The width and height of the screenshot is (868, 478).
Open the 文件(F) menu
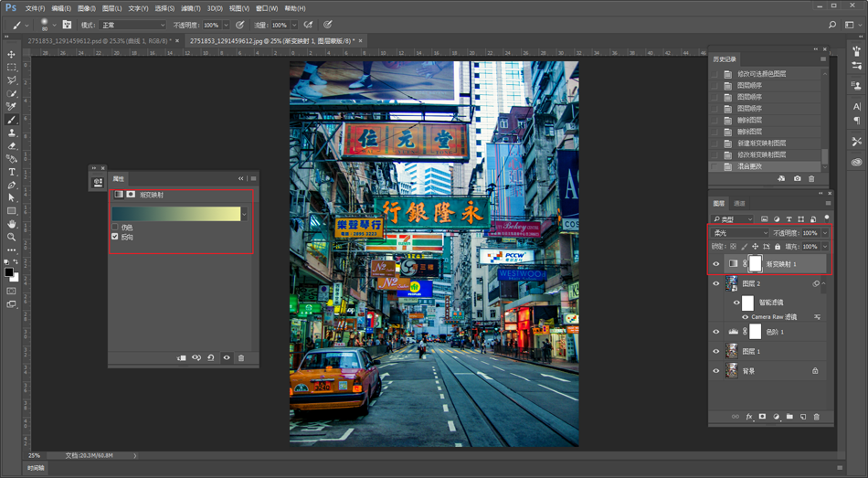[x=35, y=8]
